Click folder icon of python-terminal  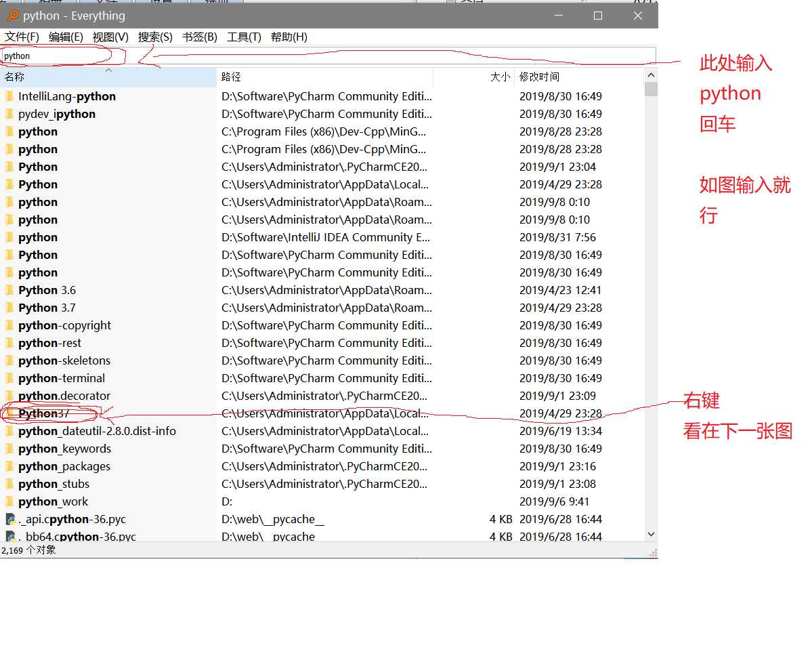click(9, 378)
